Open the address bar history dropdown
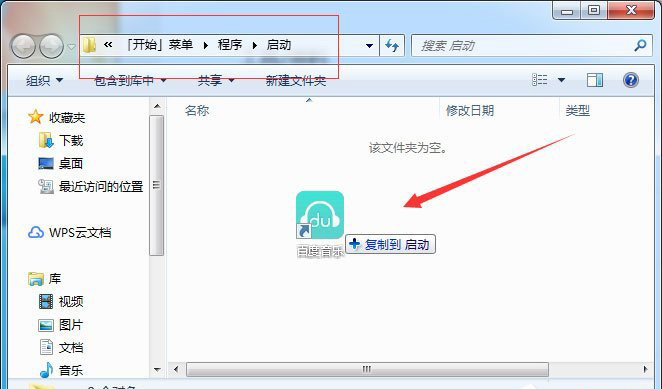The image size is (662, 389). tap(369, 46)
